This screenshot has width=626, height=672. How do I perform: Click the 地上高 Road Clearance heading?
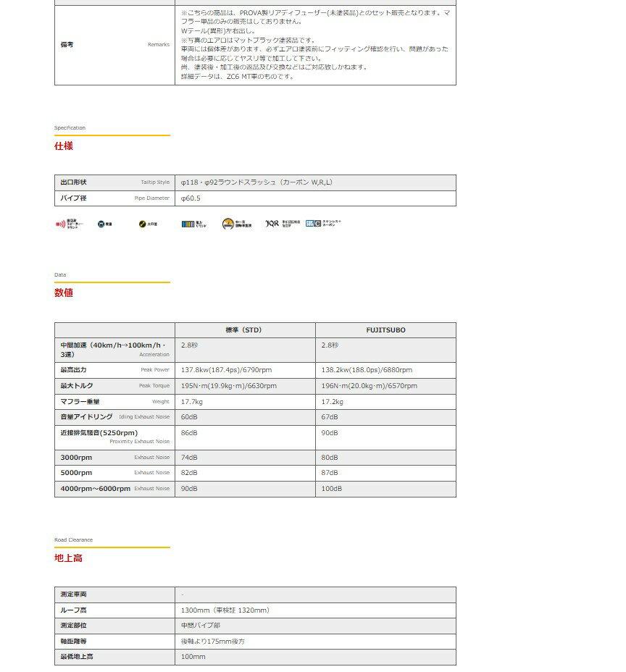coord(68,558)
